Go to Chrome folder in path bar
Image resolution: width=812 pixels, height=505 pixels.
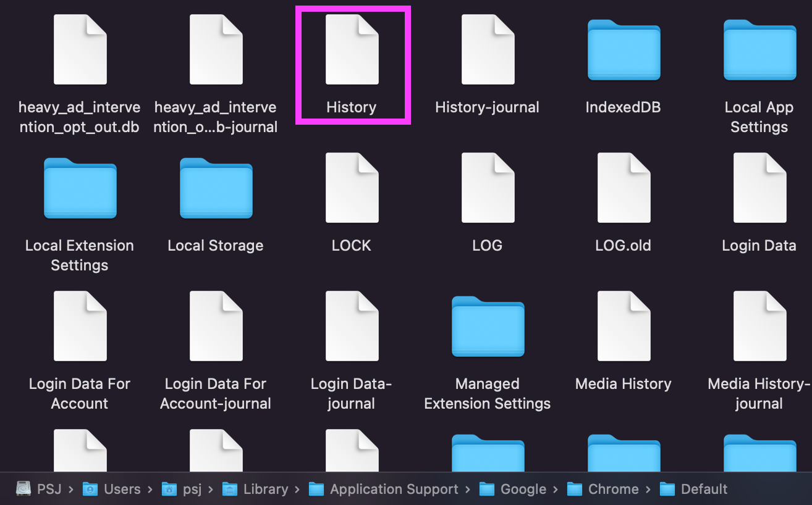click(603, 489)
